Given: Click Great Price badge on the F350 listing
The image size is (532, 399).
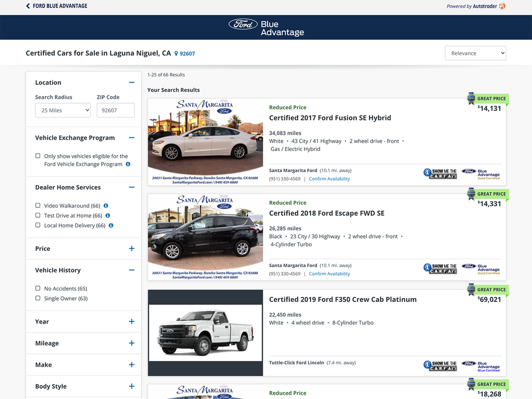Looking at the screenshot, I should (488, 289).
